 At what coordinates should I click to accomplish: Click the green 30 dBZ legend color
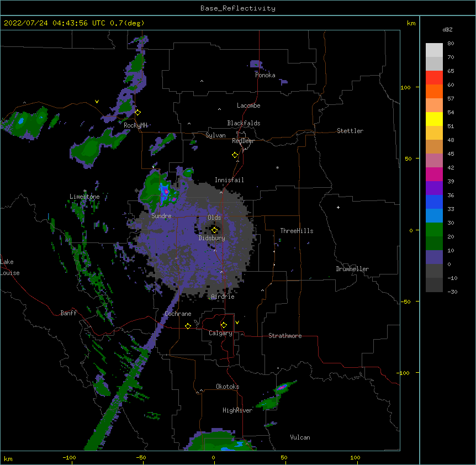434,230
